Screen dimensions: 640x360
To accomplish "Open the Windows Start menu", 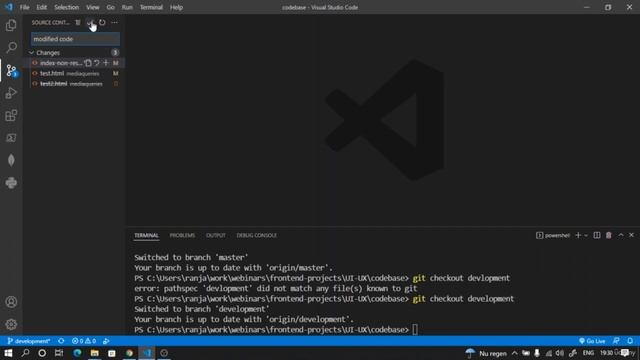I will (x=8, y=353).
